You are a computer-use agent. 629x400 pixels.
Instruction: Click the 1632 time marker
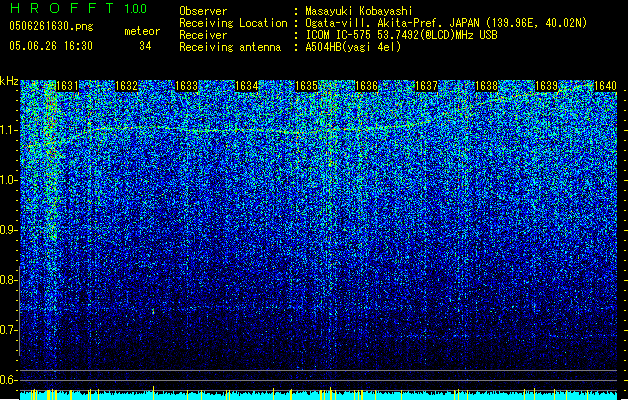[x=127, y=86]
